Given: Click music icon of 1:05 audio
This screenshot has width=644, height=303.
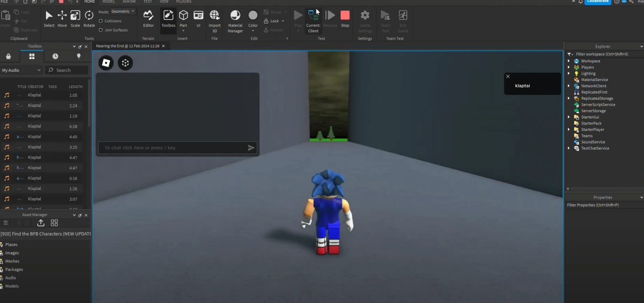Looking at the screenshot, I should [7, 95].
